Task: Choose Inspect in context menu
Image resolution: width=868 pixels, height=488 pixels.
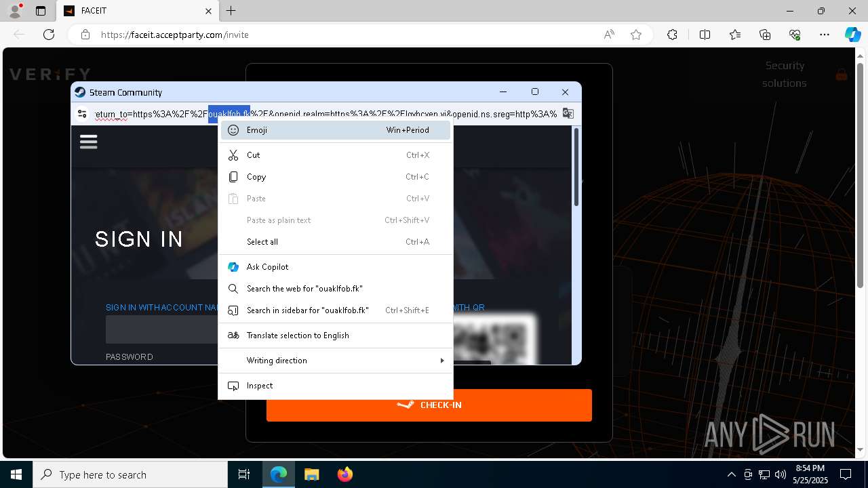Action: 336,386
